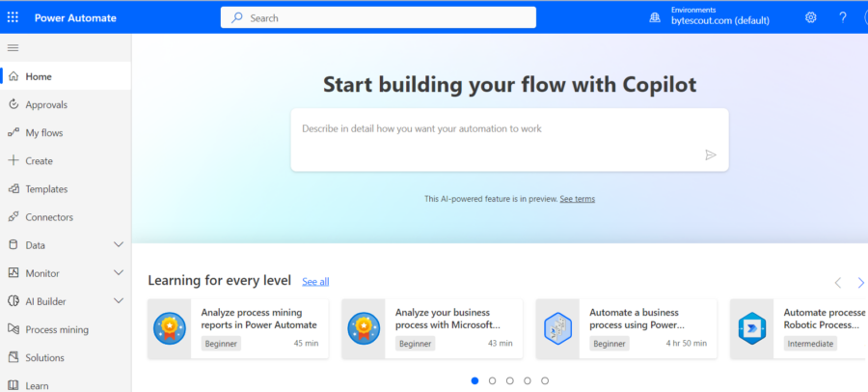Select the fourth carousel page dot

(528, 381)
